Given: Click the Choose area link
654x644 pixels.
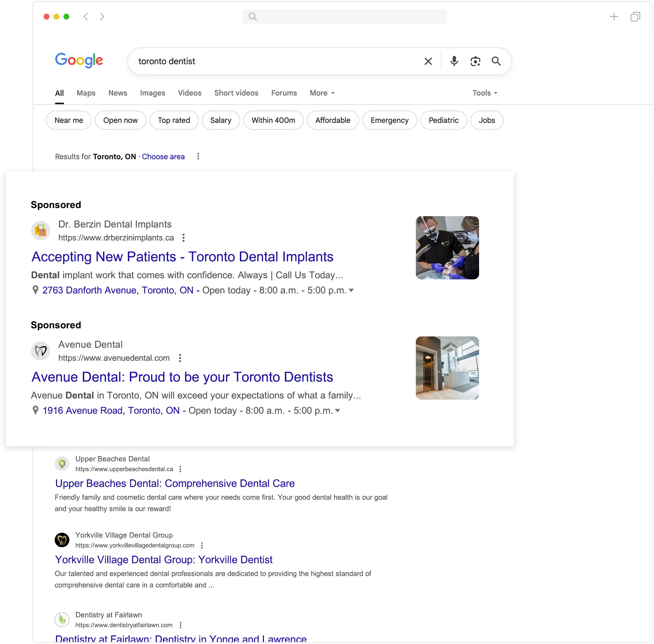Looking at the screenshot, I should [163, 157].
